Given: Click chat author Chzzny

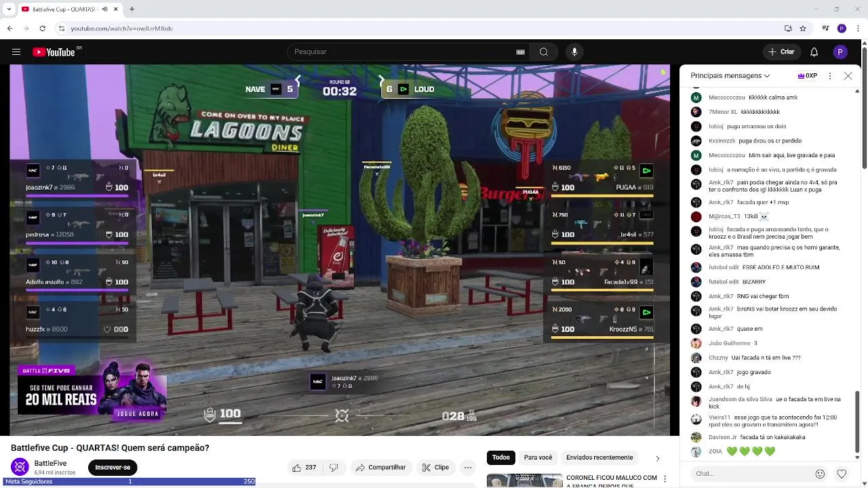Looking at the screenshot, I should point(718,358).
